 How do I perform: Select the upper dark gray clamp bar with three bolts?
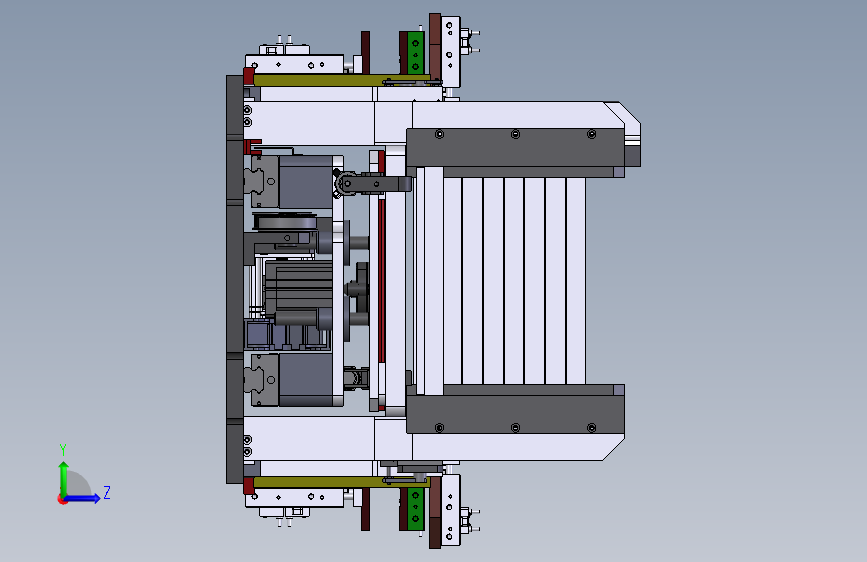pyautogui.click(x=515, y=147)
